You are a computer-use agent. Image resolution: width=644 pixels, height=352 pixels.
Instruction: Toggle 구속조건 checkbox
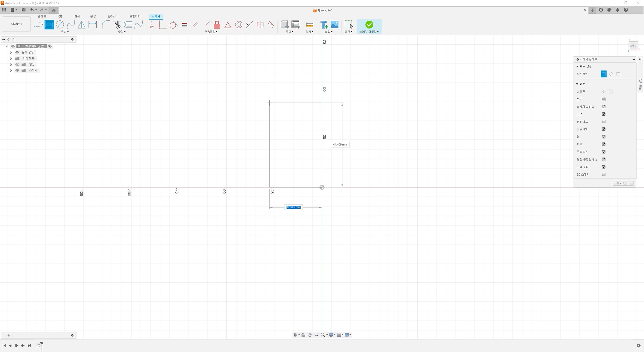coord(604,152)
